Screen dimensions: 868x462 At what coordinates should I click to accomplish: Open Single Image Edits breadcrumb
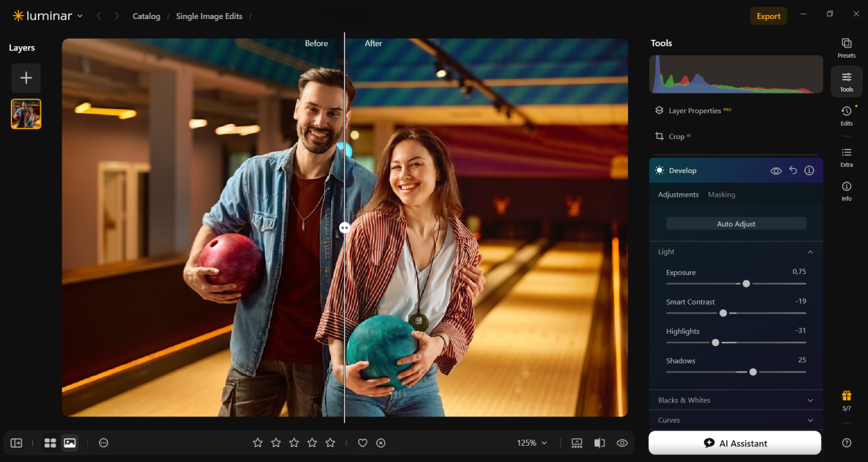[209, 16]
